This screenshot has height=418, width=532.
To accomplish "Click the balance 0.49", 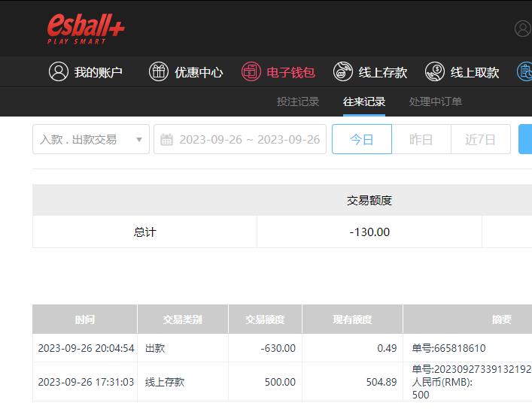I will (387, 348).
